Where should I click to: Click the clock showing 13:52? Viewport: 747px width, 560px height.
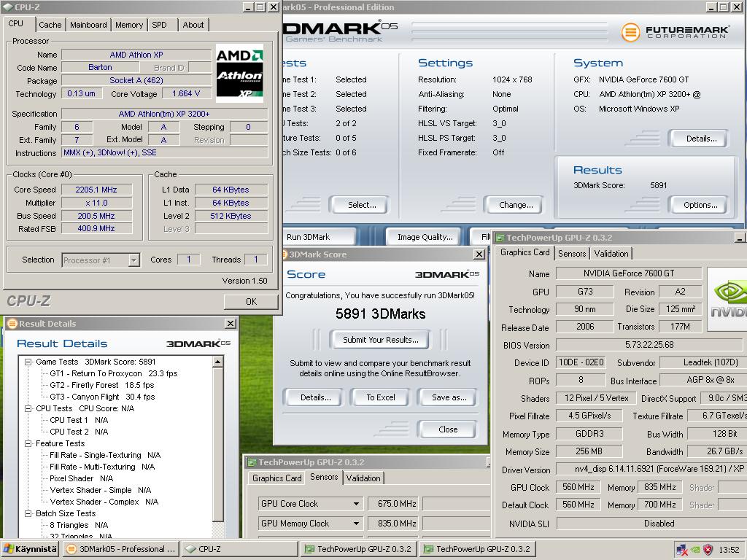click(729, 550)
